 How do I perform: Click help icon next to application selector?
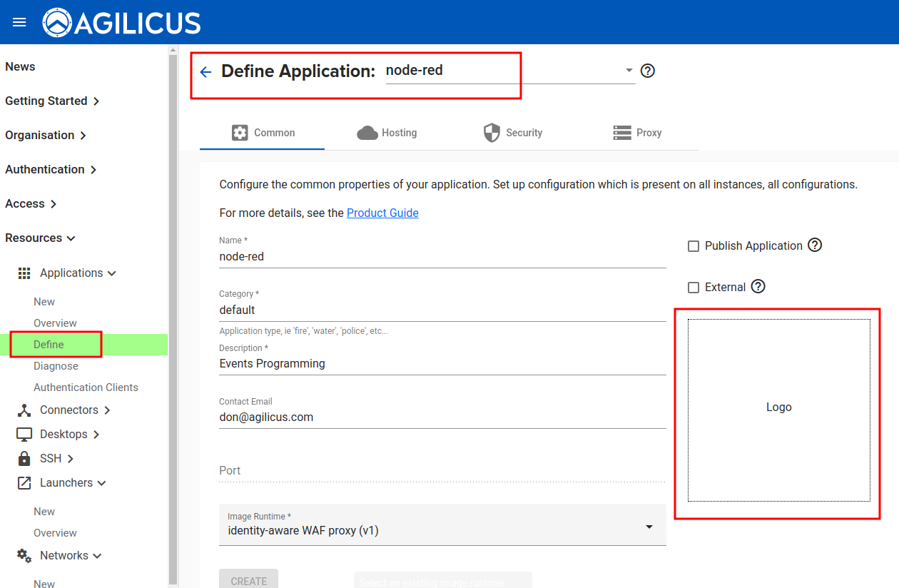coord(647,71)
